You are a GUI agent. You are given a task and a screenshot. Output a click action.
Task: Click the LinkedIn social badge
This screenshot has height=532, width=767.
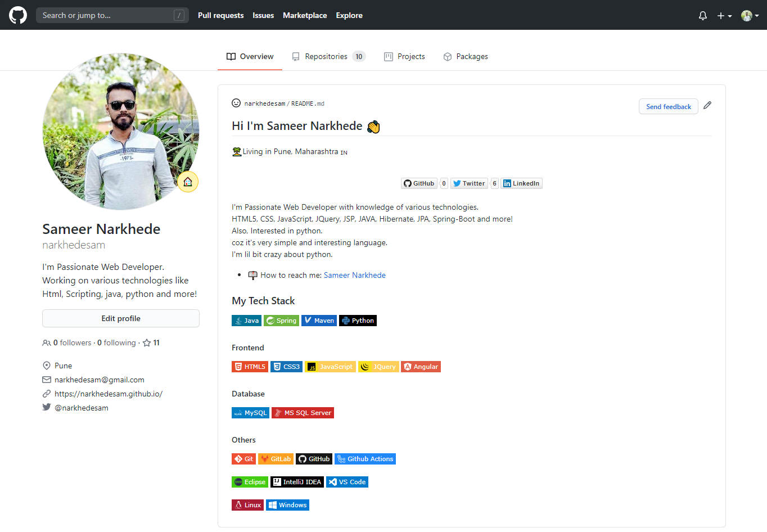click(521, 183)
